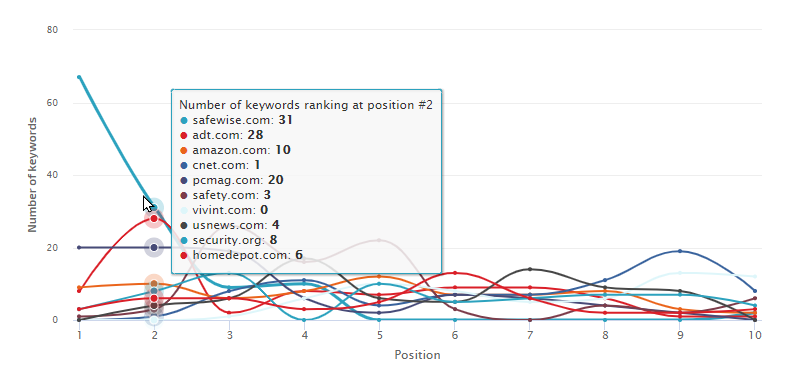The image size is (800, 370).
Task: Click the pcmag.com data point at position 1
Action: point(79,248)
